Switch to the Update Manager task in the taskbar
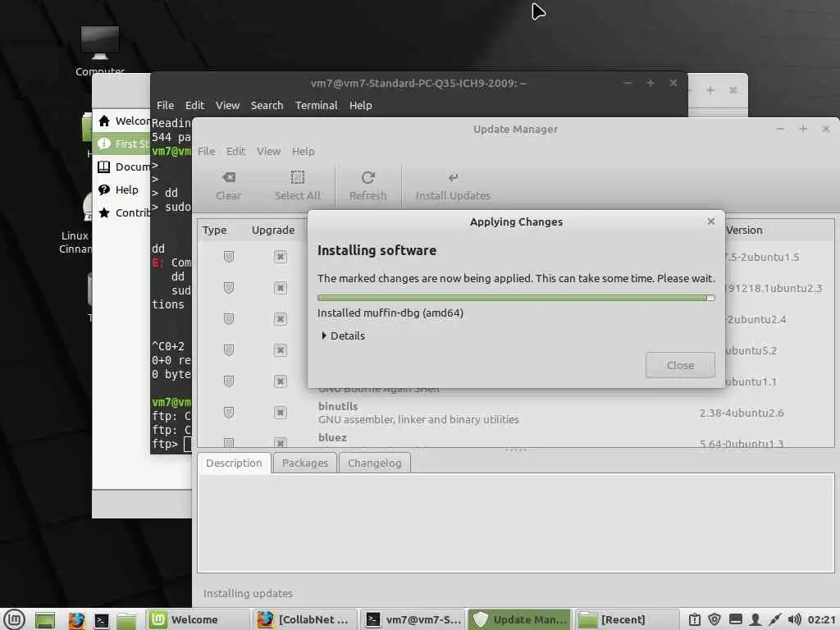This screenshot has width=840, height=630. click(520, 620)
